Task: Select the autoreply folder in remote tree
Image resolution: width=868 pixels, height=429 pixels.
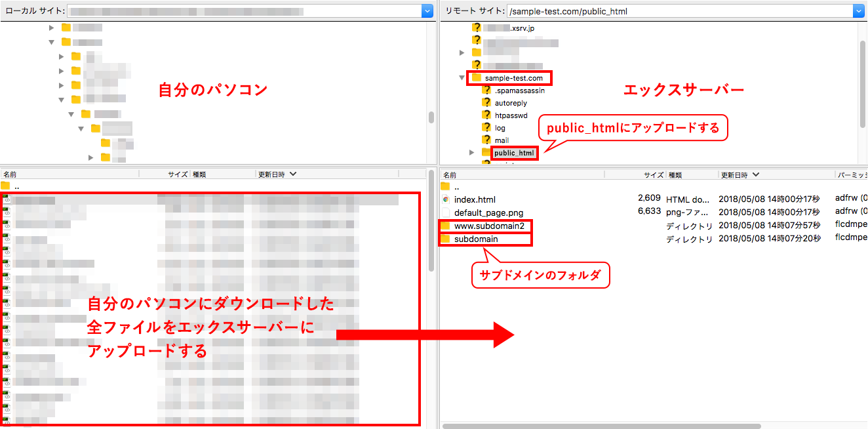Action: click(x=511, y=103)
